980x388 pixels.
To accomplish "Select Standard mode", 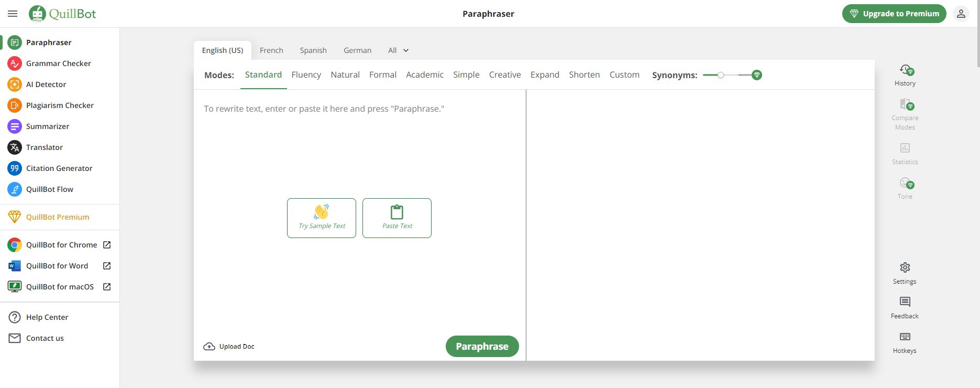I will 263,75.
